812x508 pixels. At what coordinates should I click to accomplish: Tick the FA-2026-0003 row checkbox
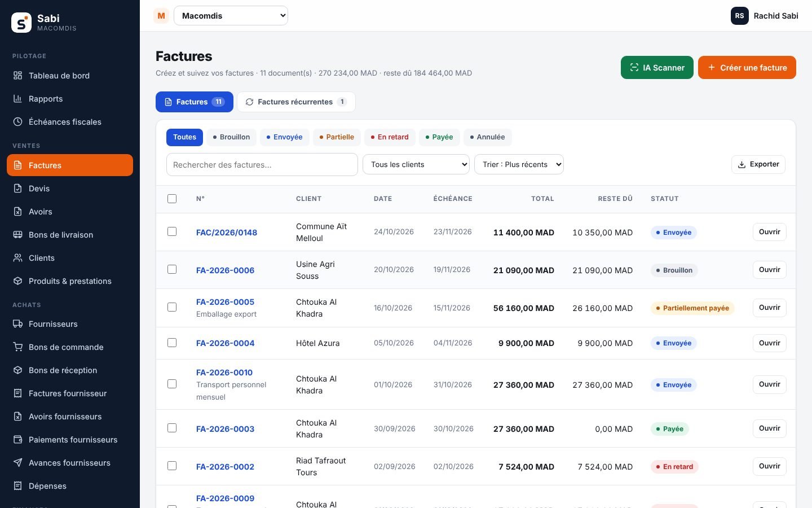point(172,428)
